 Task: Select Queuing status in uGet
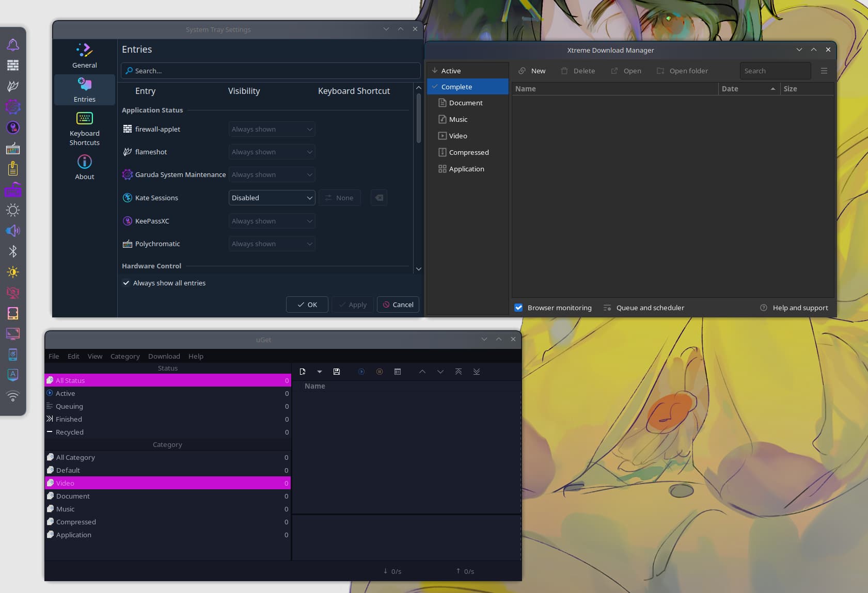click(168, 406)
